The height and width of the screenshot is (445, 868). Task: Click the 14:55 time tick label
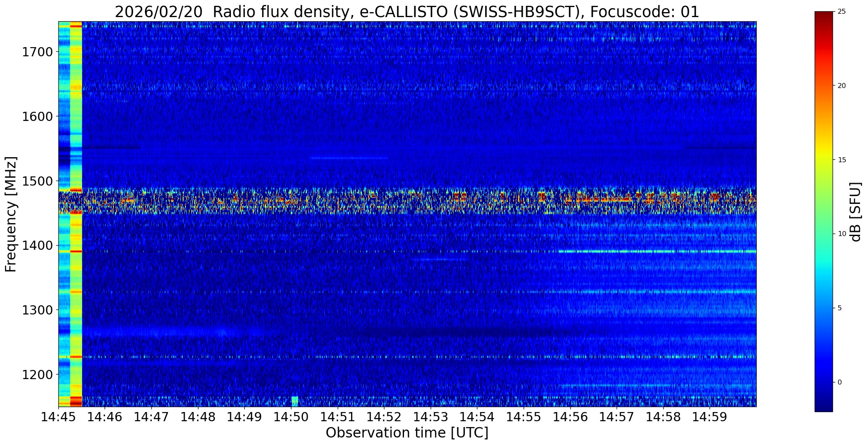click(x=524, y=417)
